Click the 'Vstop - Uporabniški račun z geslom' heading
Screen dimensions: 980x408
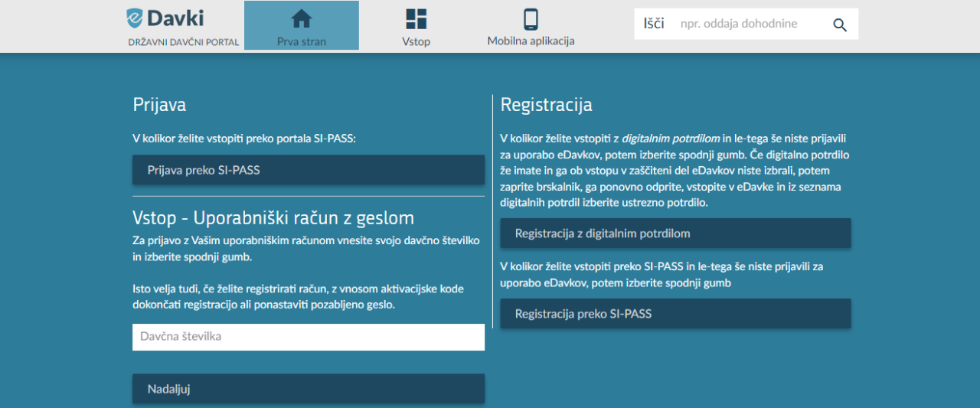coord(273,218)
